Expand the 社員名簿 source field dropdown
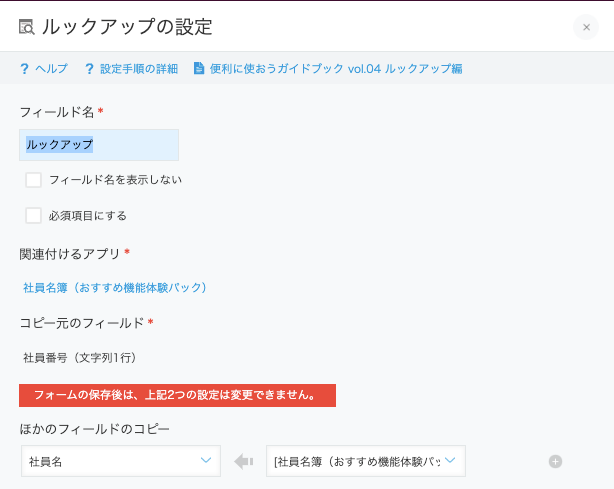Viewport: 614px width, 489px height. 366,461
